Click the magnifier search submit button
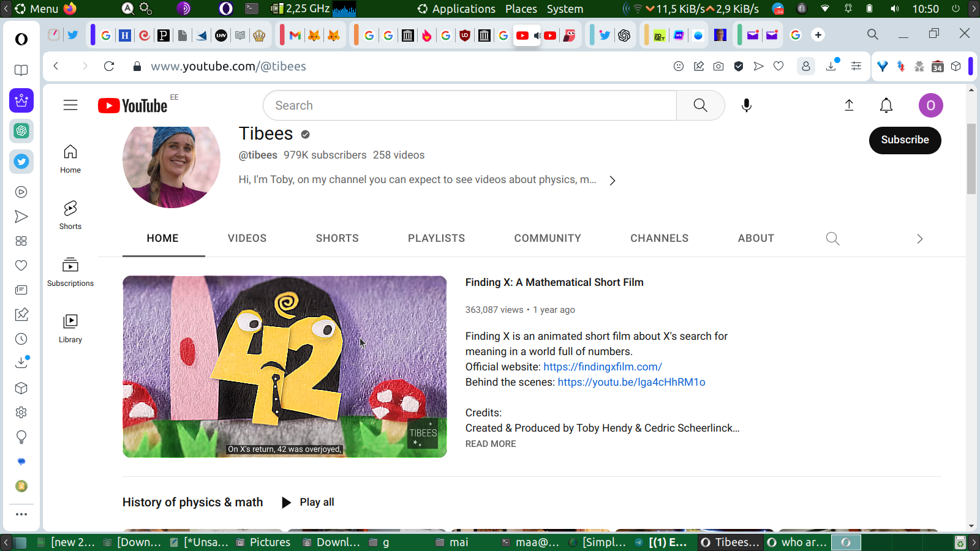The height and width of the screenshot is (551, 980). click(x=700, y=105)
